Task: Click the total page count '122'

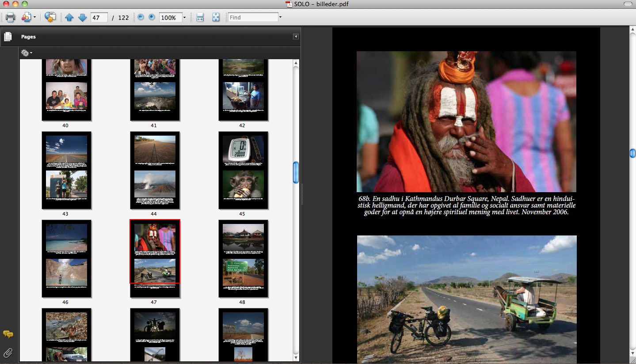Action: click(x=123, y=18)
